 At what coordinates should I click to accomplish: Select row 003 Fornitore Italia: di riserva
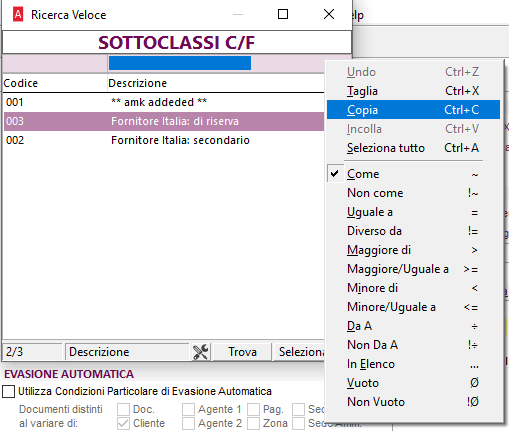(164, 121)
